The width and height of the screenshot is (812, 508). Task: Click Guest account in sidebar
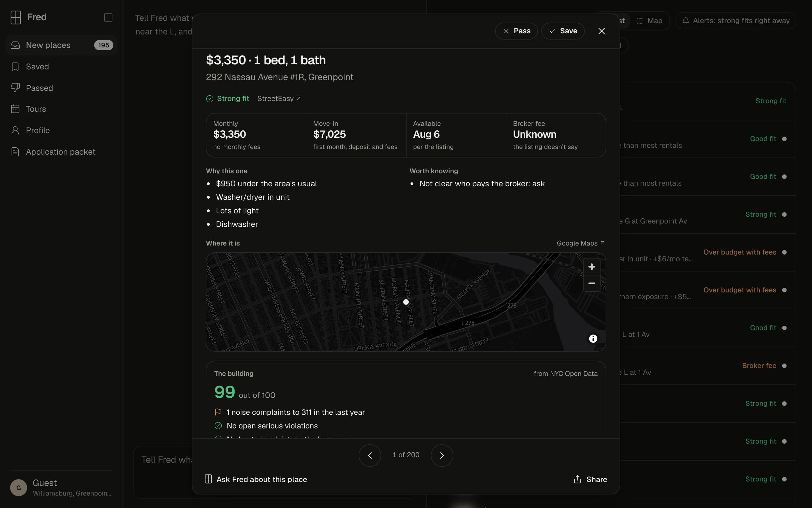pyautogui.click(x=61, y=487)
